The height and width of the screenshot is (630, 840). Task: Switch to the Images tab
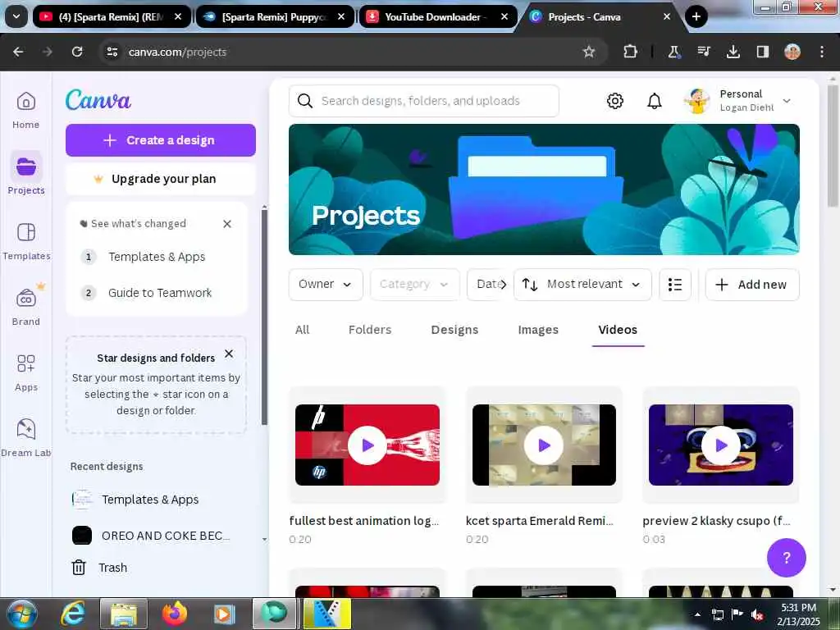tap(538, 330)
